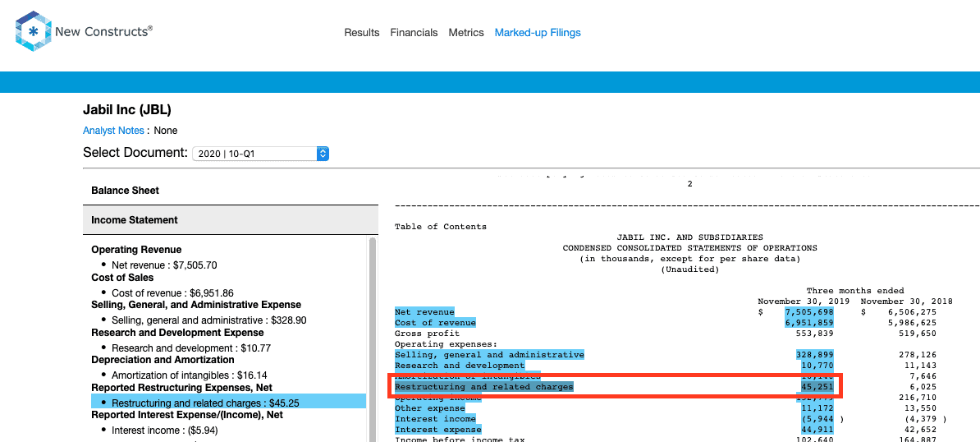Screen dimensions: 980x442
Task: Open the Select Document dropdown
Action: (260, 153)
